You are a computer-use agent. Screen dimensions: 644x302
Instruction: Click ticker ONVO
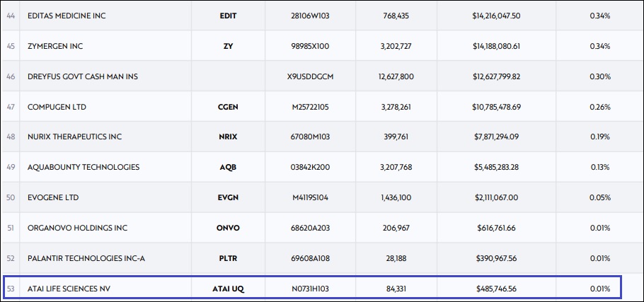click(229, 228)
